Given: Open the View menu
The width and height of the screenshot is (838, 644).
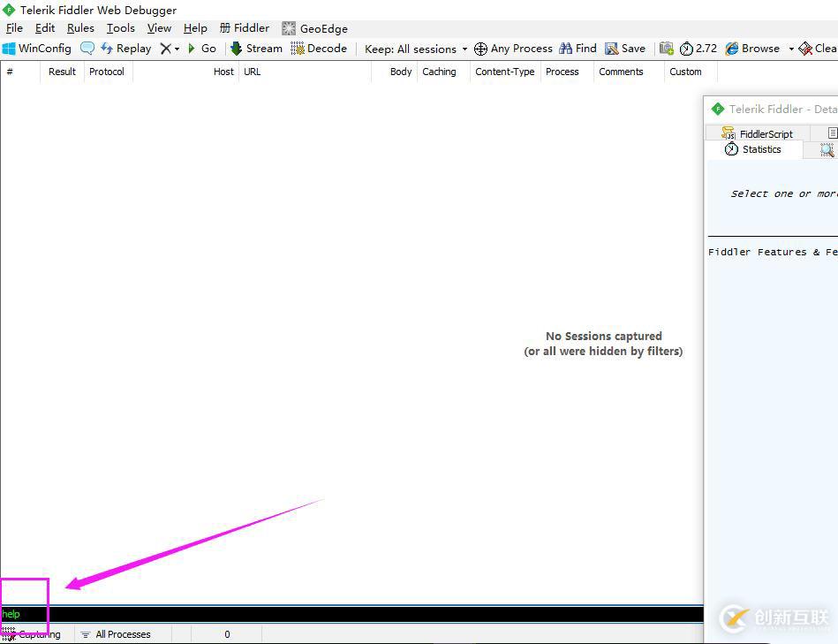Looking at the screenshot, I should [159, 28].
